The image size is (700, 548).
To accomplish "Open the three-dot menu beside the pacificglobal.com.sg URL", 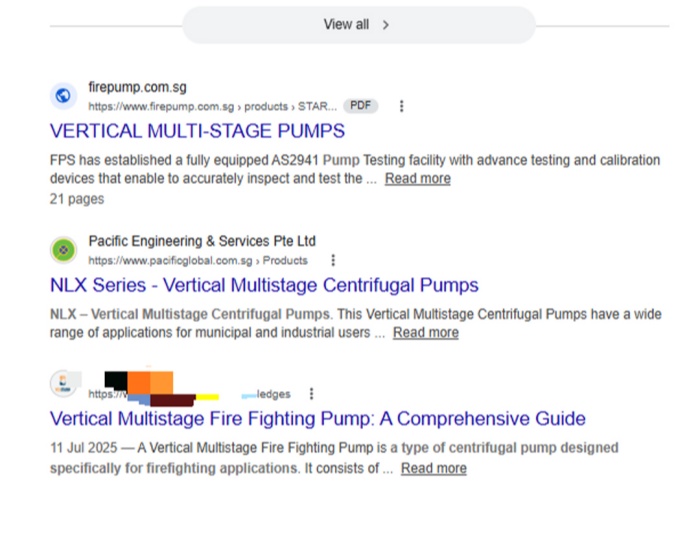I will pos(333,260).
